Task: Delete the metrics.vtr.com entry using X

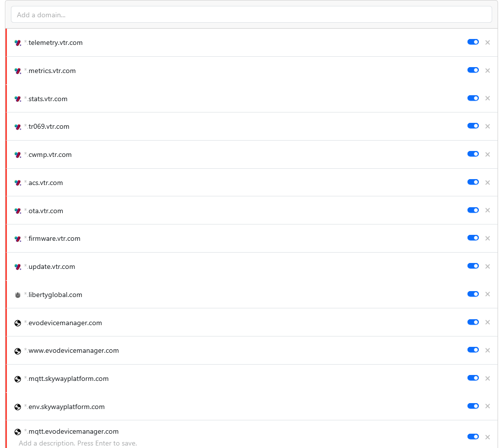Action: point(487,71)
